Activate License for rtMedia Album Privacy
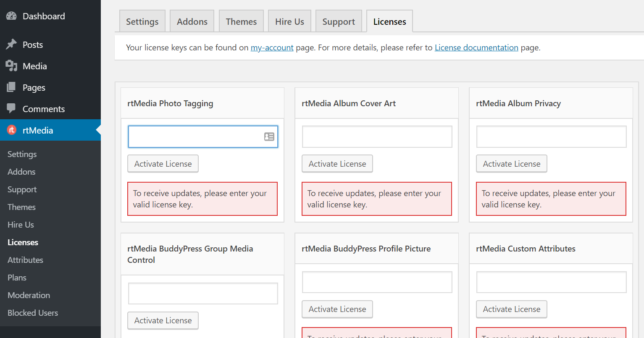Viewport: 644px width, 338px height. click(511, 163)
